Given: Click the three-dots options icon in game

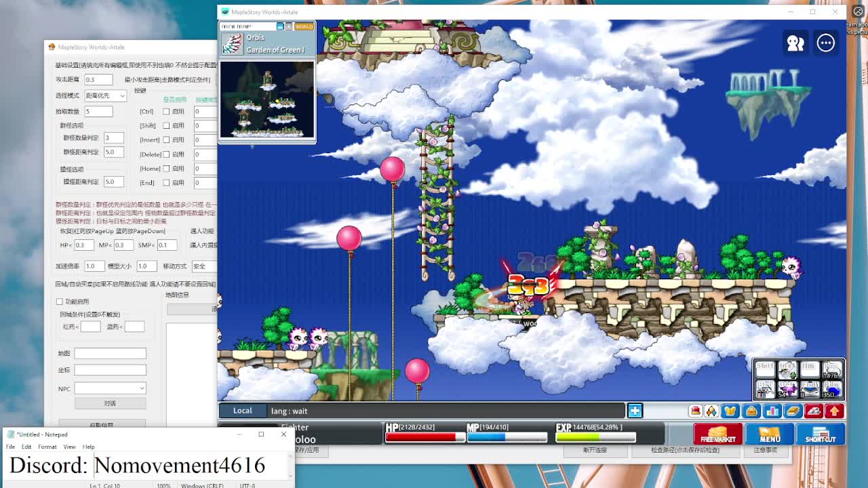Looking at the screenshot, I should 825,43.
